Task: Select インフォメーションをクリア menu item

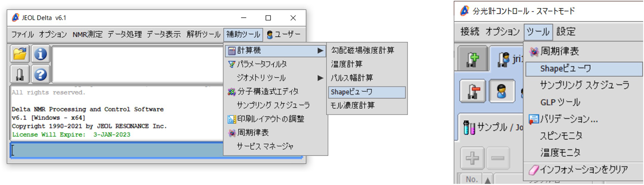Action: (583, 170)
